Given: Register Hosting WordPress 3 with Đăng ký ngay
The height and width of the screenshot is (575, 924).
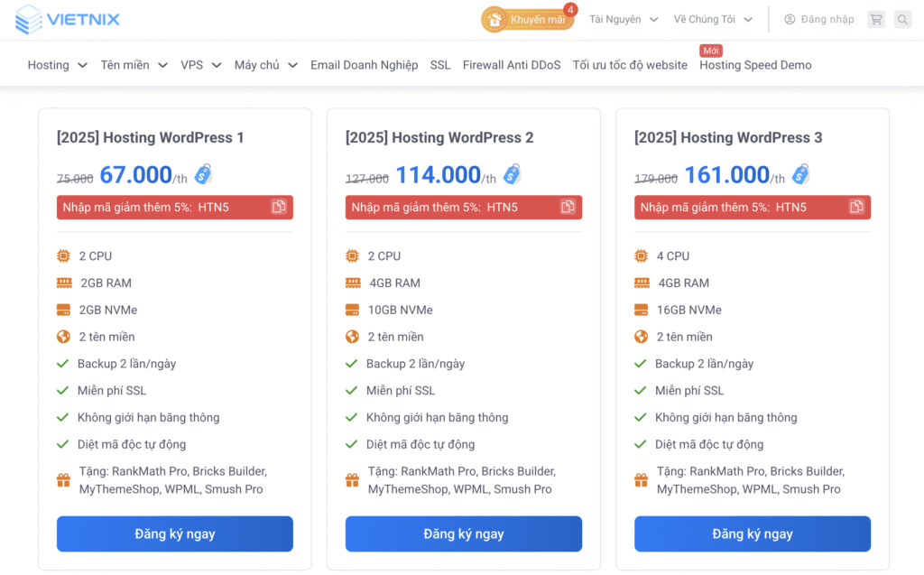Looking at the screenshot, I should coord(753,533).
